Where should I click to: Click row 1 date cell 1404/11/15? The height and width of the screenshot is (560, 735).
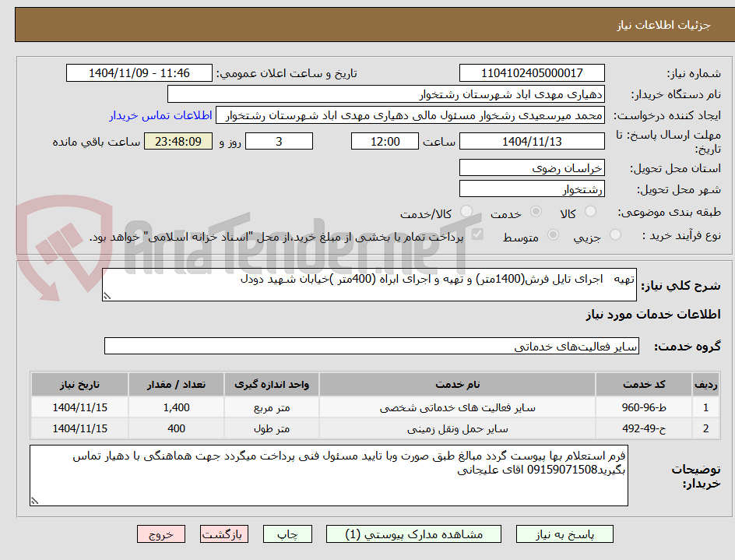pos(79,407)
